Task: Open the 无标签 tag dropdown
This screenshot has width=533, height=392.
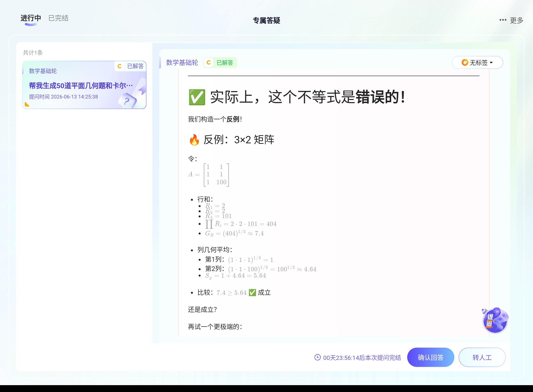Action: click(x=477, y=62)
